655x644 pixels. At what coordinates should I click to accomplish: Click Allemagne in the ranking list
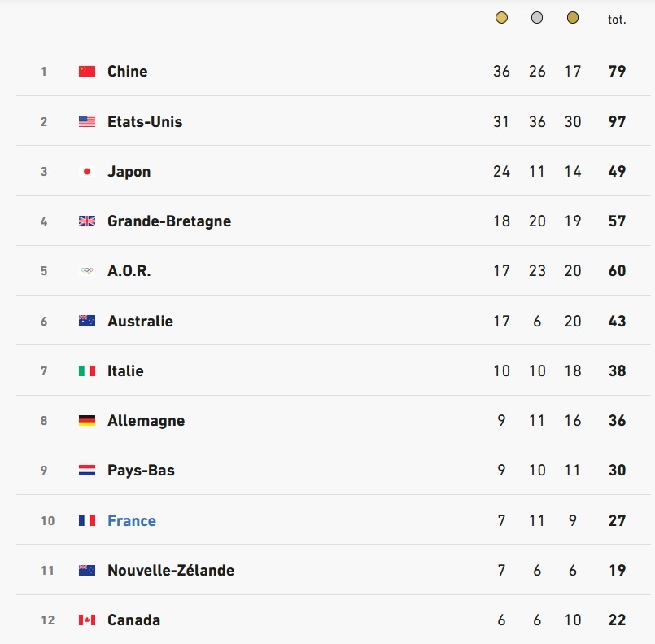point(146,420)
